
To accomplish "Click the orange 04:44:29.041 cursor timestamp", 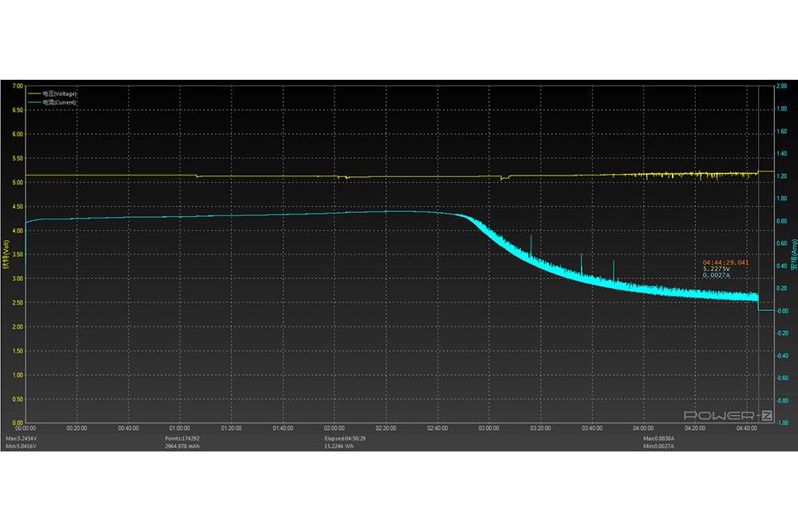I will 725,262.
